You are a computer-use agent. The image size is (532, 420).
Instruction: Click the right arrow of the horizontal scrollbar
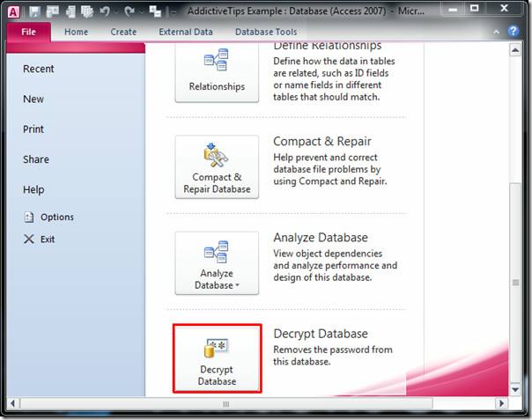coord(501,404)
